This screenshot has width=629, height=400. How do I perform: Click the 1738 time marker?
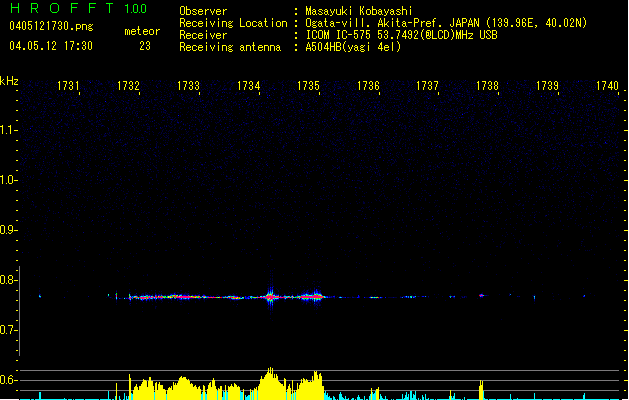pos(487,86)
